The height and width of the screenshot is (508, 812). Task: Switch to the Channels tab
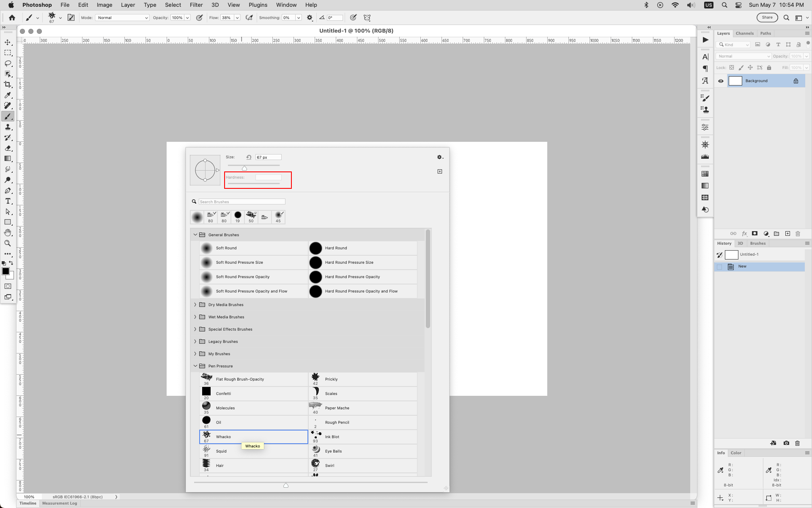[744, 33]
